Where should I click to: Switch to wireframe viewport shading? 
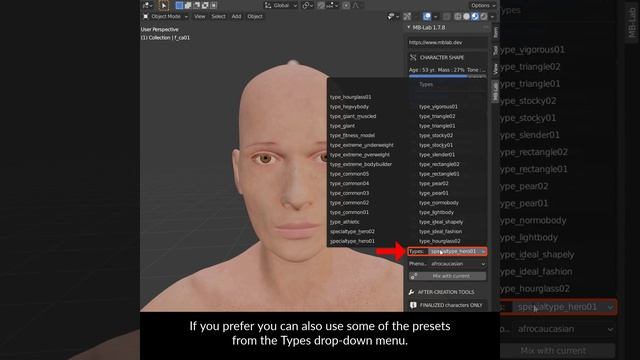pos(458,16)
